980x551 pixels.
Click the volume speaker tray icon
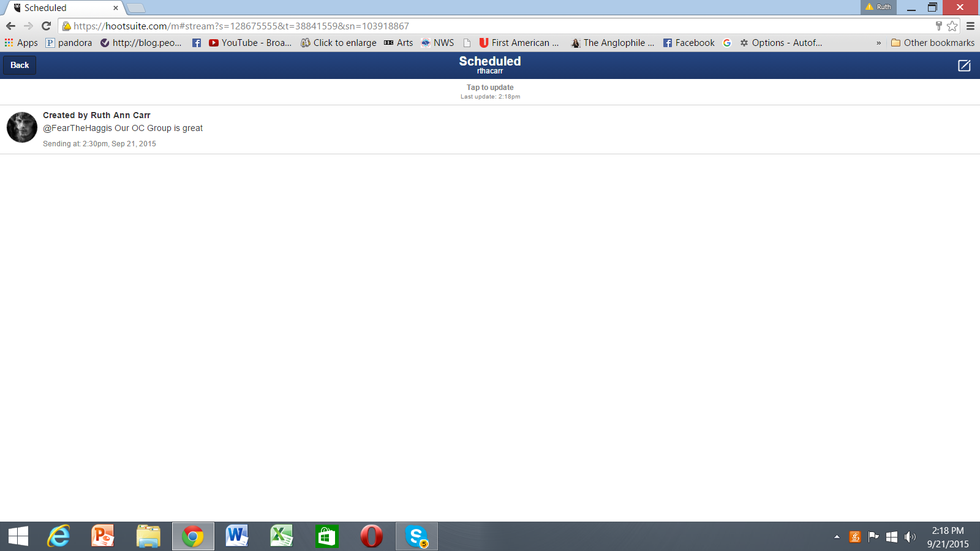(910, 537)
